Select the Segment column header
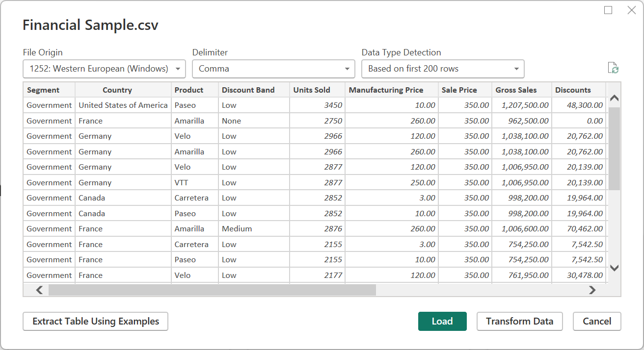The height and width of the screenshot is (350, 644). pos(49,90)
